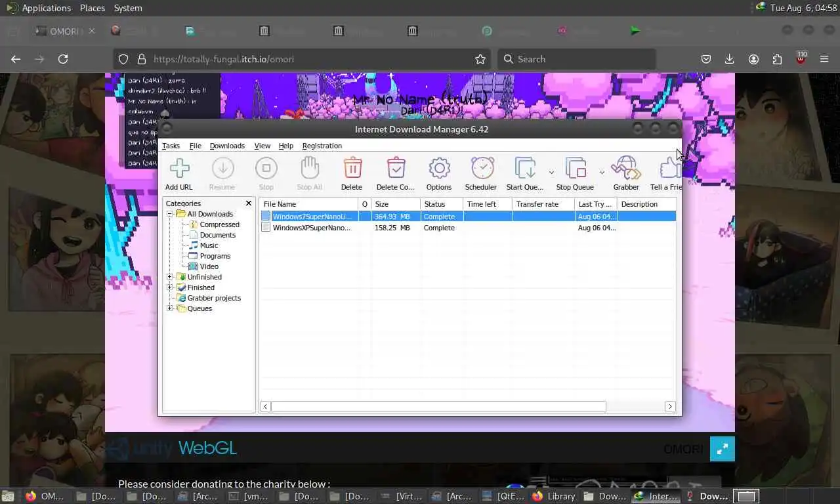Open the File menu
This screenshot has width=840, height=504.
196,146
